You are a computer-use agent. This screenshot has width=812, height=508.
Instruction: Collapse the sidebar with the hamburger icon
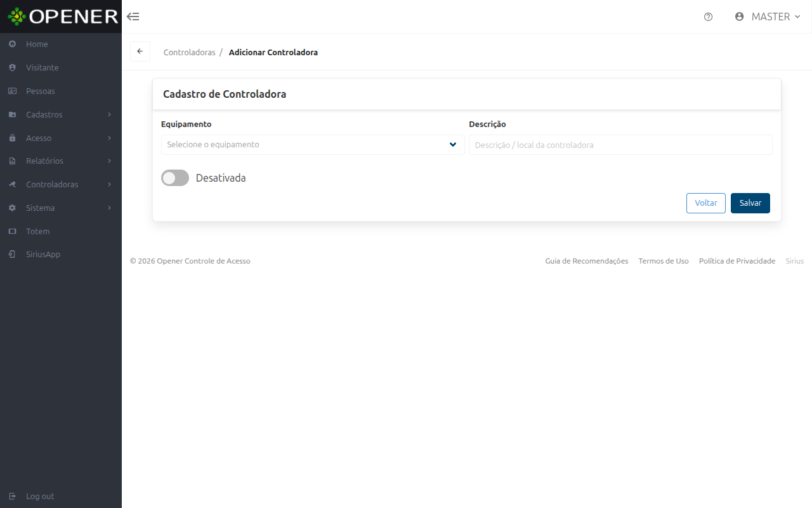tap(133, 17)
